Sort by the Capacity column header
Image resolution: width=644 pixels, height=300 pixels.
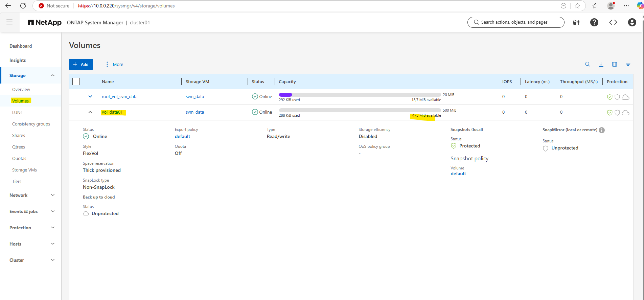[287, 82]
